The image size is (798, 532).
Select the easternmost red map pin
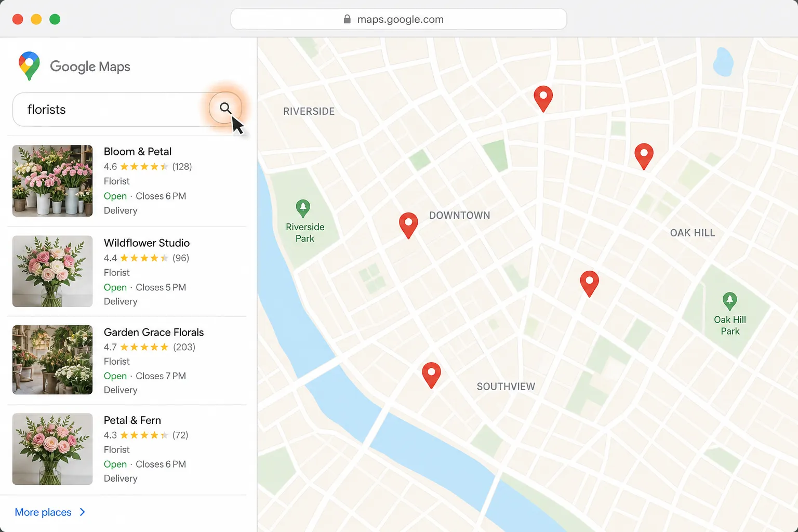point(644,156)
